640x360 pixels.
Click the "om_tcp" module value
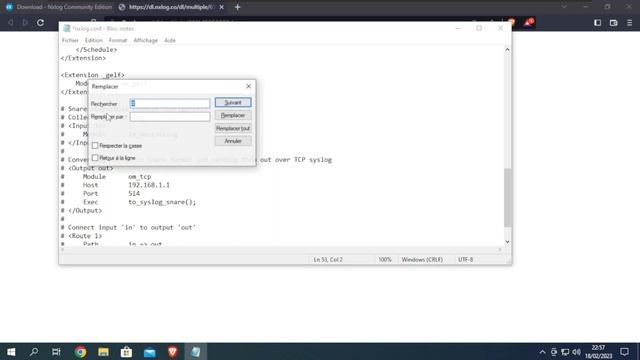(x=140, y=176)
